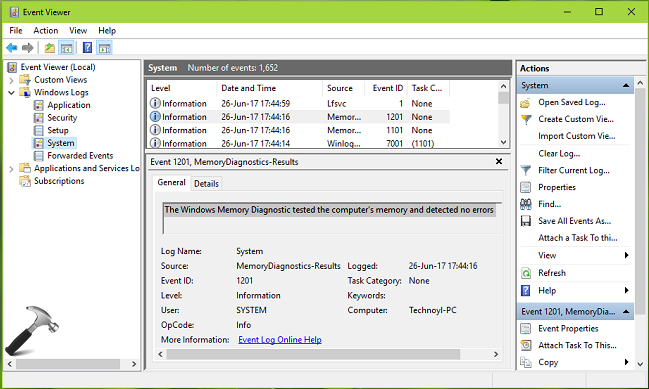649x389 pixels.
Task: Collapse the Windows Logs tree node
Action: pos(12,93)
